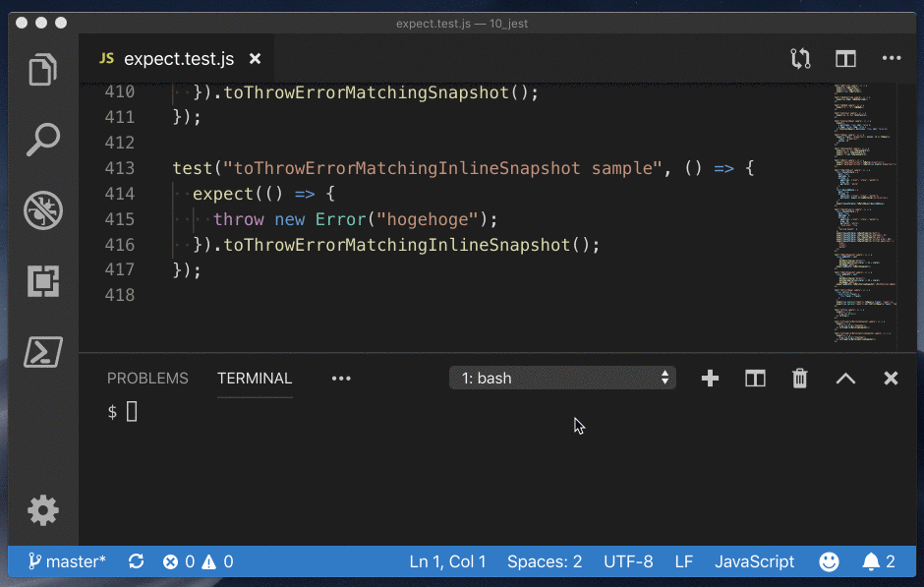This screenshot has width=924, height=587.
Task: Split the editor to the right
Action: coord(845,59)
